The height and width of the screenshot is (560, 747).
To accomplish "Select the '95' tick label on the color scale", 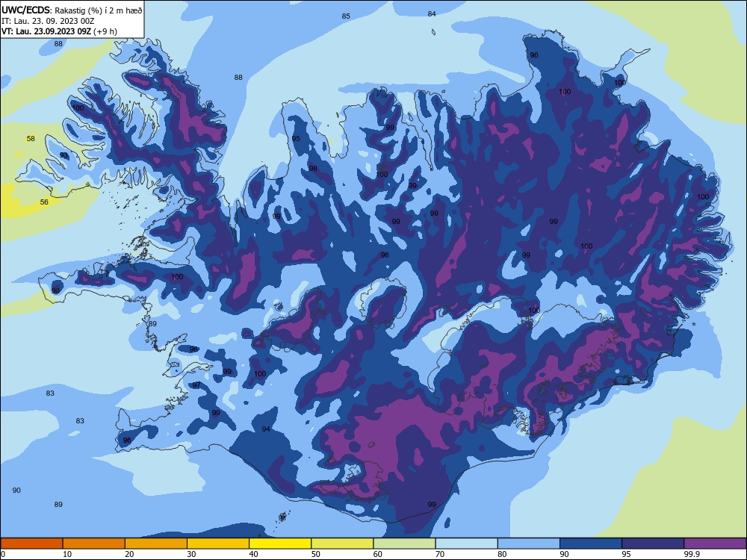I will [627, 554].
